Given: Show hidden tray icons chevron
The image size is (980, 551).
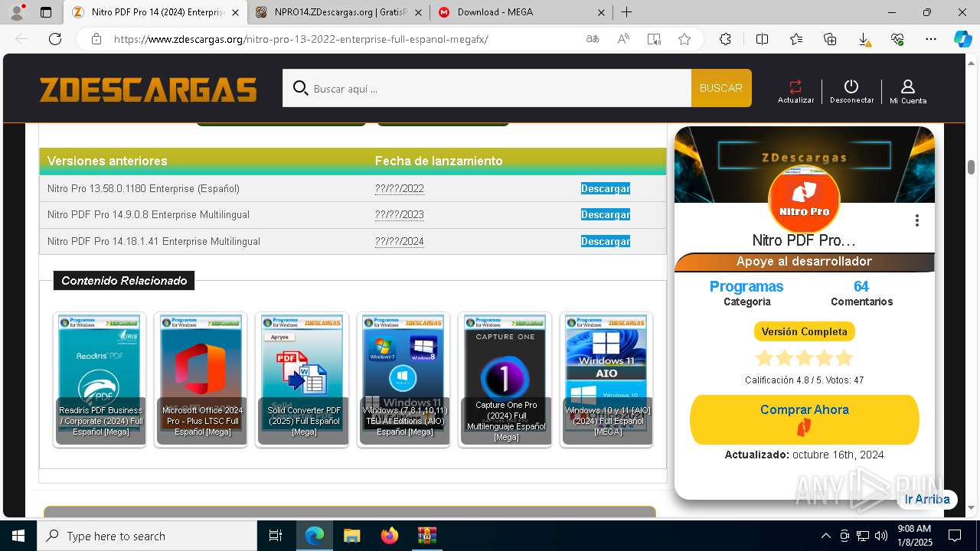Looking at the screenshot, I should click(825, 536).
